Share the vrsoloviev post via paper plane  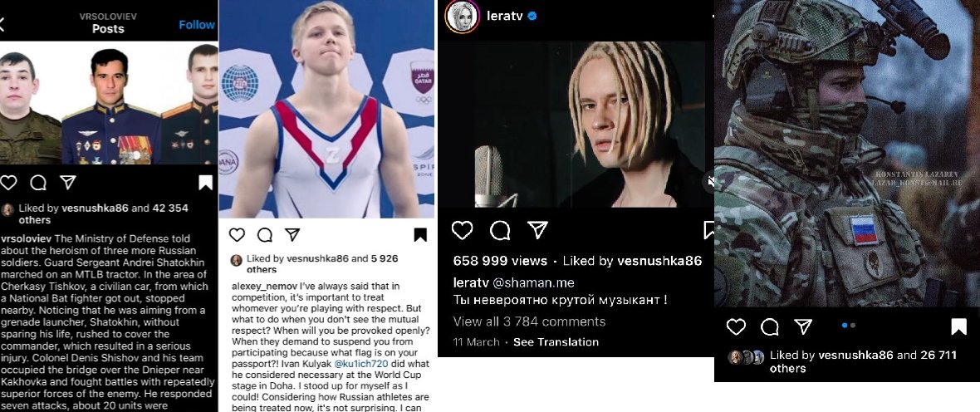67,182
